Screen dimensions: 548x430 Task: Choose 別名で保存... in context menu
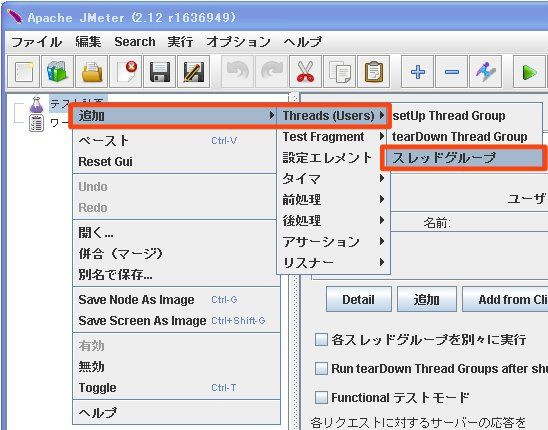tap(175, 275)
